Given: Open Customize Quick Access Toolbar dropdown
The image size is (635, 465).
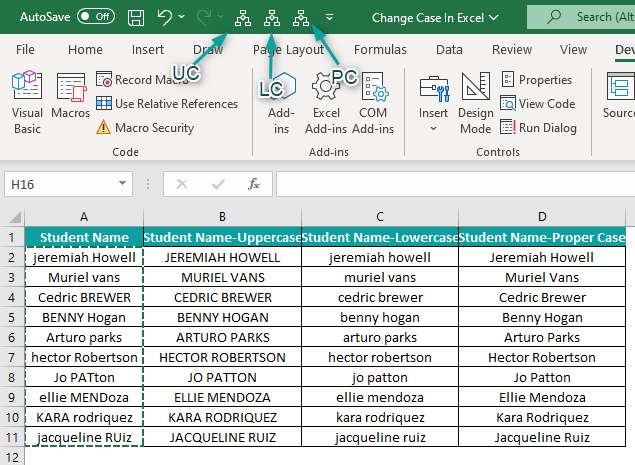Looking at the screenshot, I should (330, 17).
